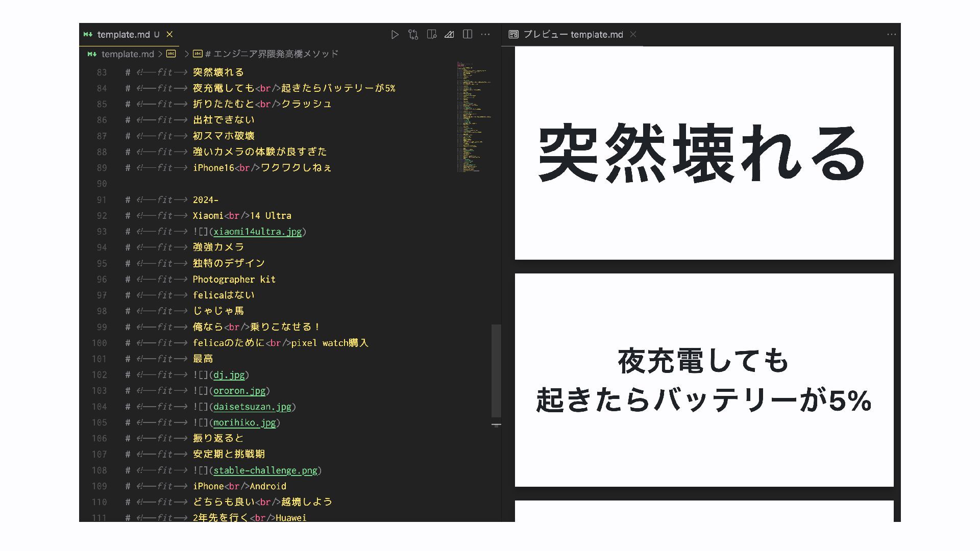Click 独特のデザイン on line 95
980x551 pixels.
[229, 263]
